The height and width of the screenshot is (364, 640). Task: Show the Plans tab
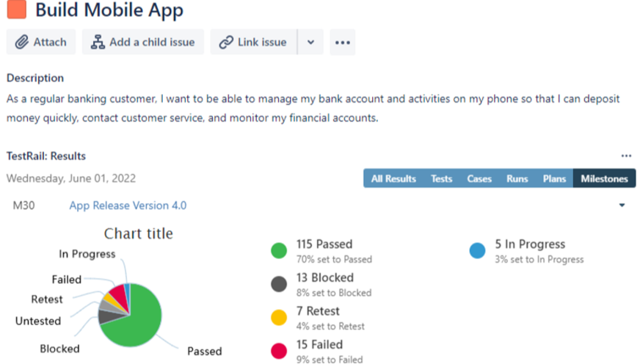554,178
